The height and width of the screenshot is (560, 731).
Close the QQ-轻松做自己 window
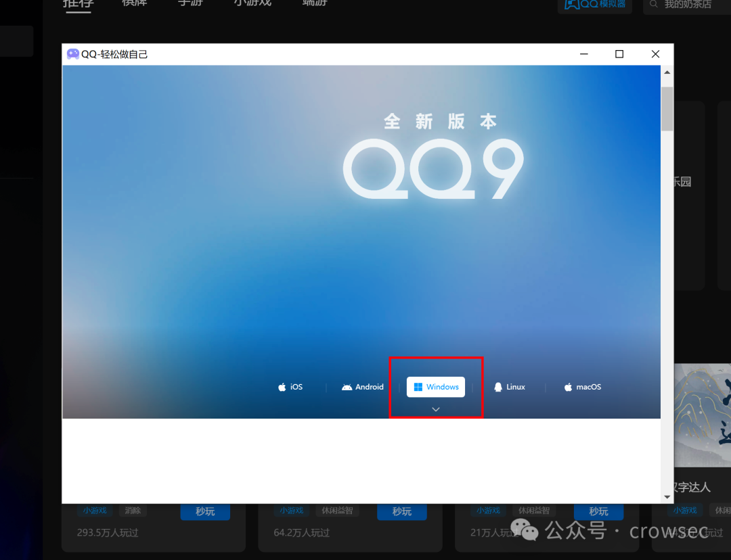tap(655, 54)
